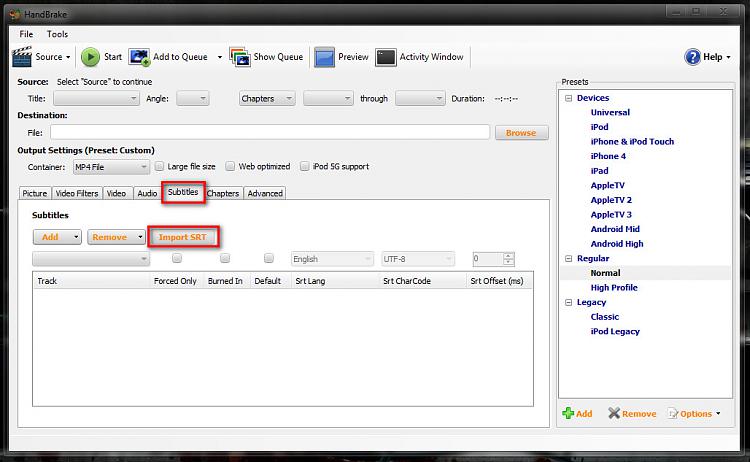Select the Android High preset
The height and width of the screenshot is (462, 750).
(x=617, y=244)
